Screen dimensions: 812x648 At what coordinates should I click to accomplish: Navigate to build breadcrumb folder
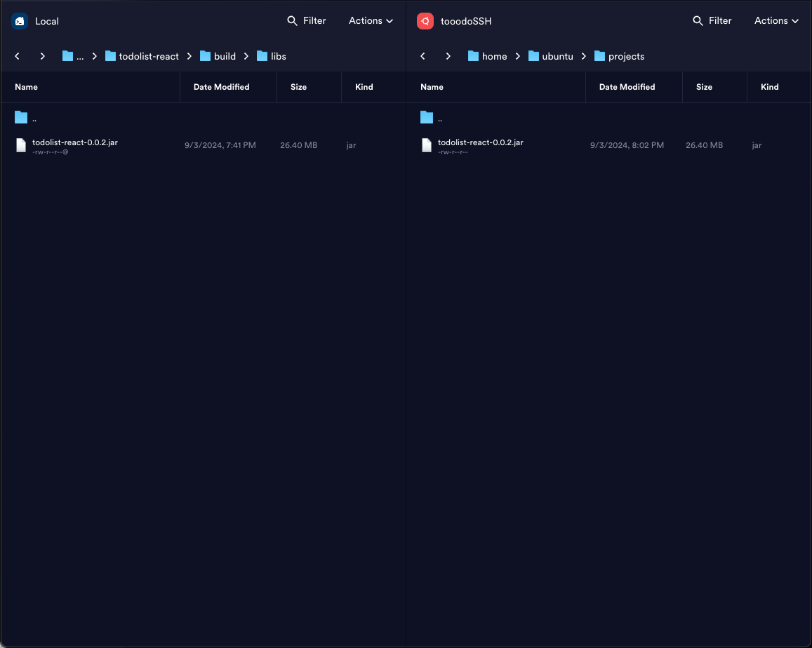pyautogui.click(x=218, y=56)
